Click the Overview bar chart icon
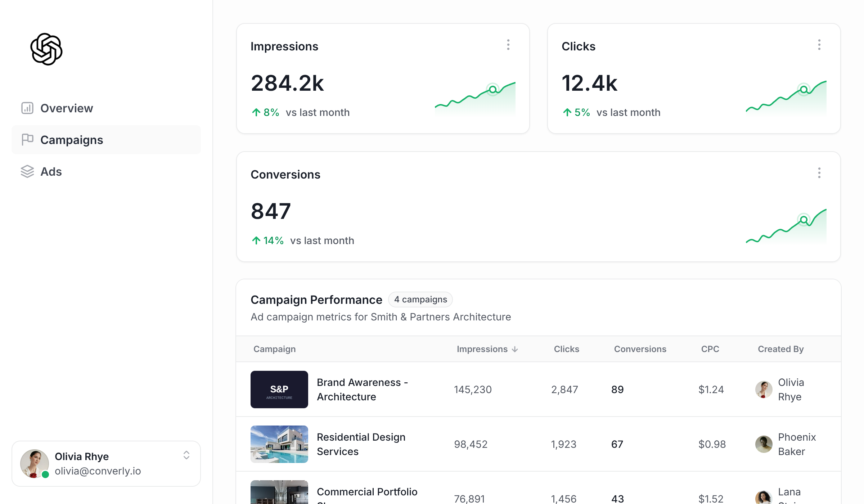This screenshot has width=864, height=504. point(27,108)
